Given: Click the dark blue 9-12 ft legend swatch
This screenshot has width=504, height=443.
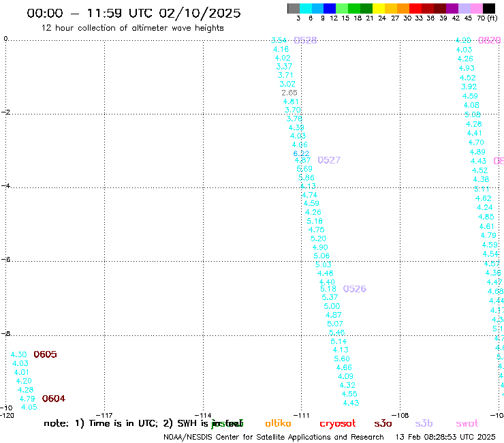Looking at the screenshot, I should (x=330, y=8).
